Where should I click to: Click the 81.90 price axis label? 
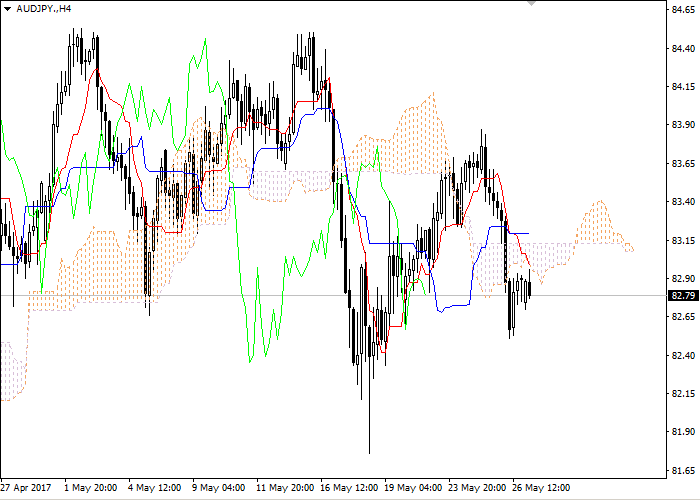683,432
